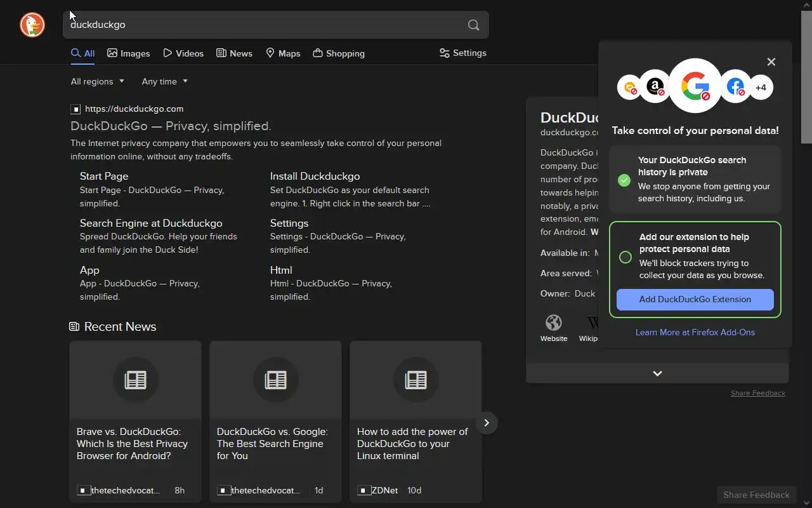Click How to add the power headline
This screenshot has height=508, width=812.
tap(412, 443)
